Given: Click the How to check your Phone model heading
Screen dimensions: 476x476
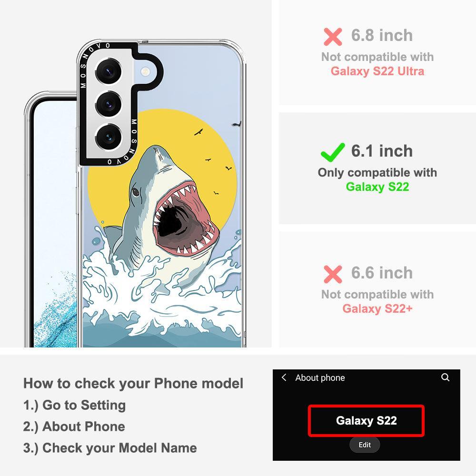Looking at the screenshot, I should pos(133,383).
